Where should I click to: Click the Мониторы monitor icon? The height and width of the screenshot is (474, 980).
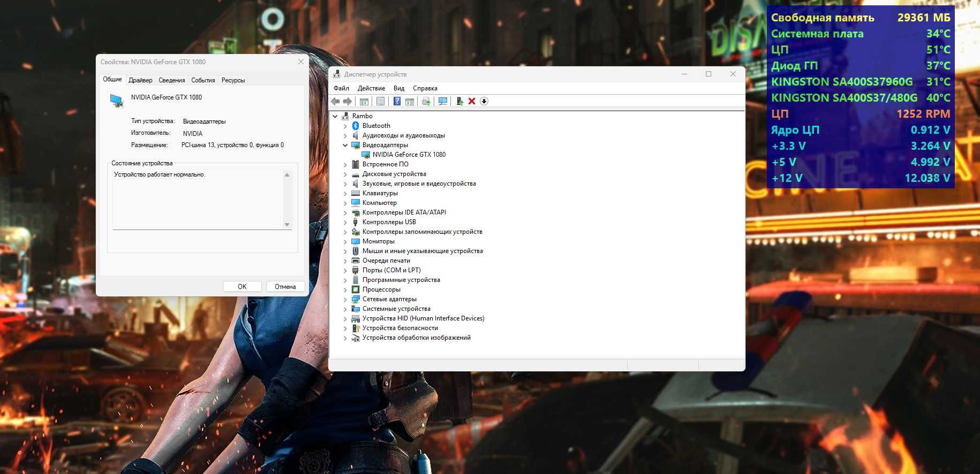tap(356, 241)
